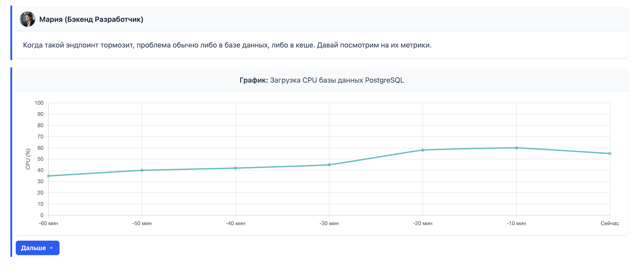644x276 pixels.
Task: Select the data point at -40 мин
Action: coord(235,168)
